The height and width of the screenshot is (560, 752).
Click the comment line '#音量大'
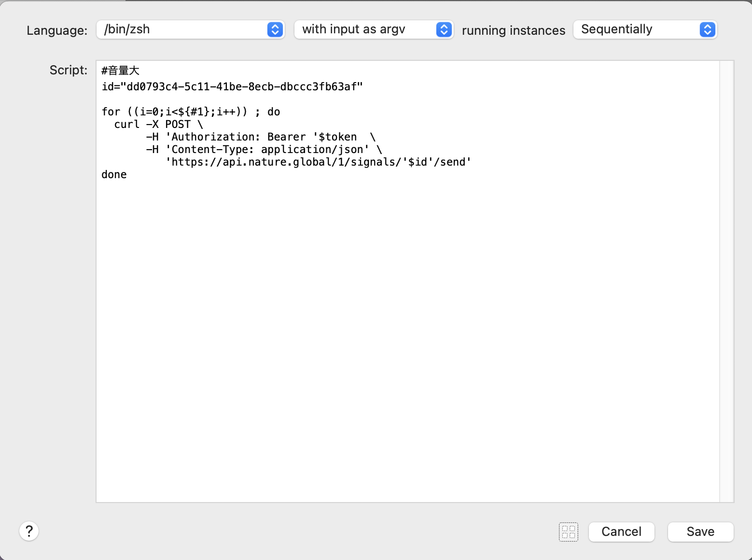[121, 71]
